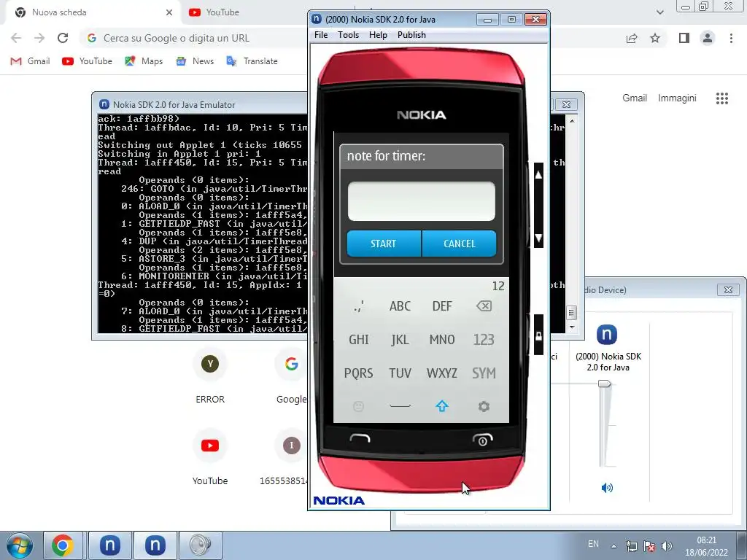This screenshot has width=747, height=560.
Task: Close the Nuova scheda tab
Action: [x=169, y=12]
